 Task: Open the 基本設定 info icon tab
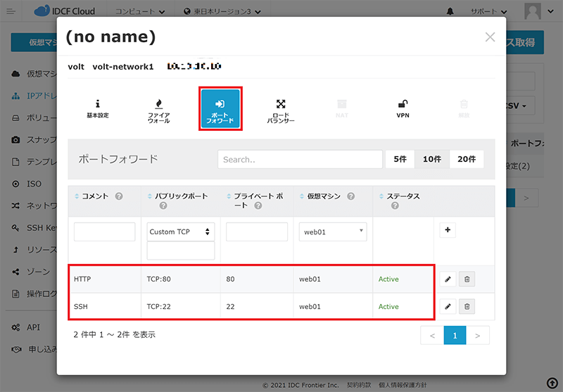pos(97,108)
